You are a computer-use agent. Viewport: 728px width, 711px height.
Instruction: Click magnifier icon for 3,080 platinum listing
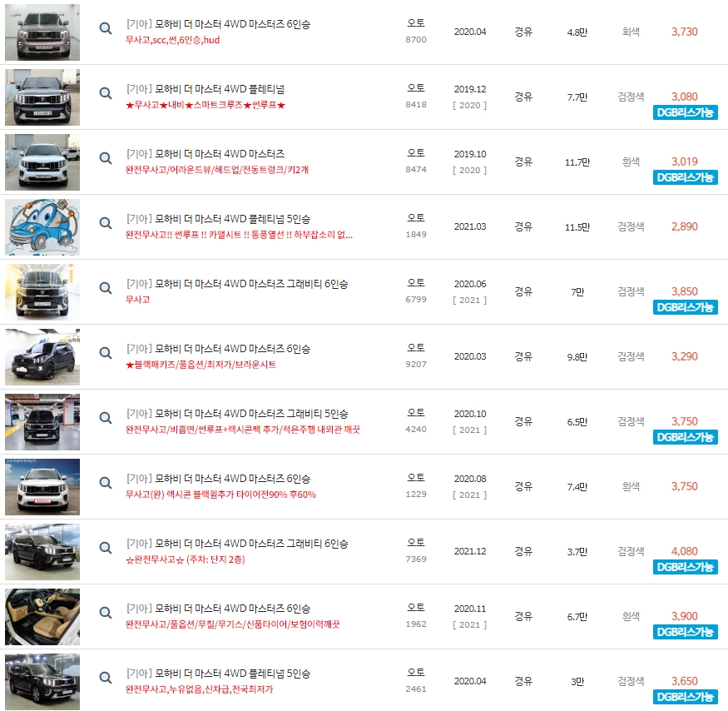(106, 93)
